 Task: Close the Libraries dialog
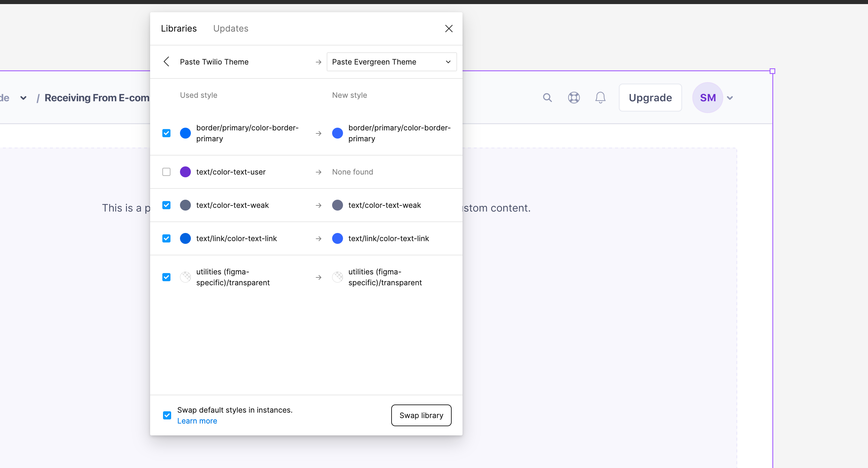pyautogui.click(x=449, y=29)
